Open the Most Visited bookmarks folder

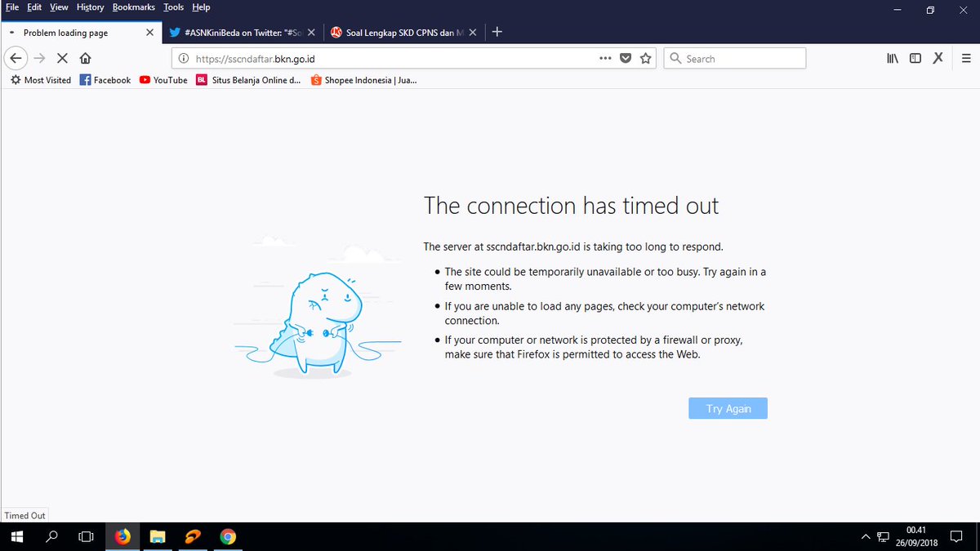click(40, 80)
